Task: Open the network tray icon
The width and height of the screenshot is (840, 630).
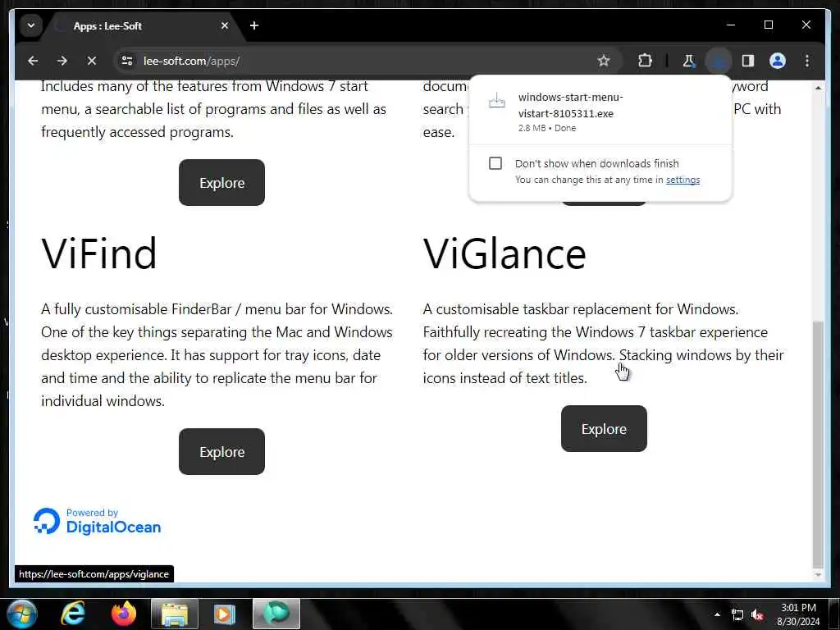Action: [x=737, y=615]
